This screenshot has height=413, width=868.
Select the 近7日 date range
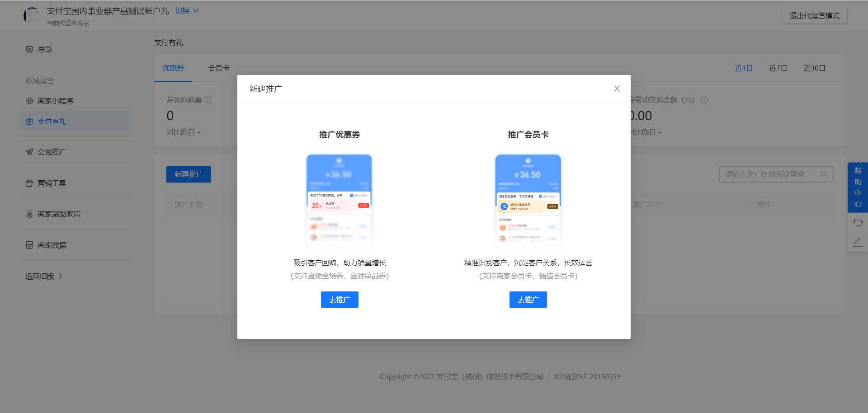(778, 68)
